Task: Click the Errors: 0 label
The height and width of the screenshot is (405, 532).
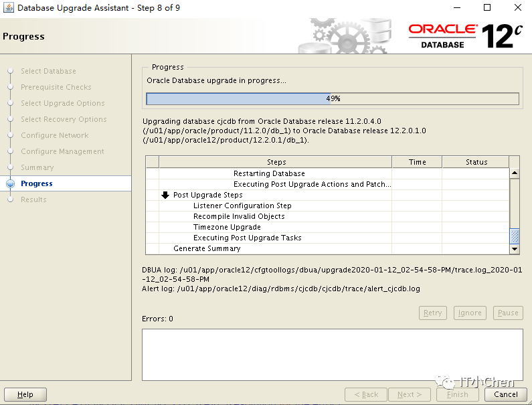Action: click(157, 319)
